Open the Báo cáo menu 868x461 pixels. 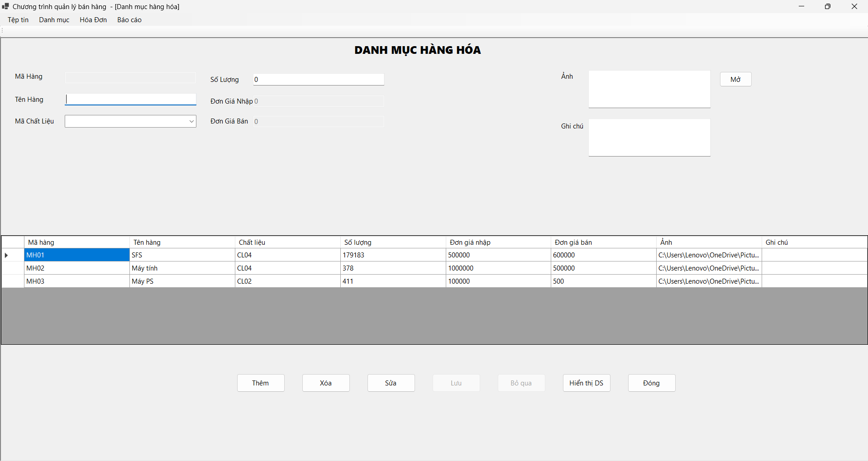point(129,19)
